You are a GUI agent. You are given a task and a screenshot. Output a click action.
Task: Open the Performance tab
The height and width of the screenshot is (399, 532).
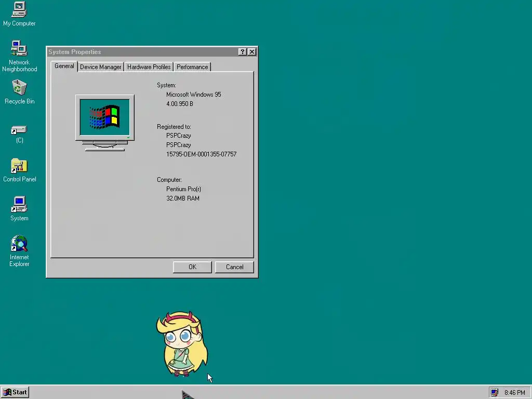pyautogui.click(x=192, y=67)
